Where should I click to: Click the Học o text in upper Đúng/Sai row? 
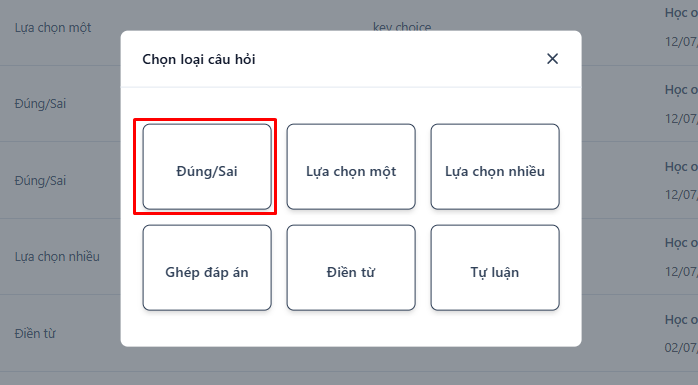coord(681,89)
